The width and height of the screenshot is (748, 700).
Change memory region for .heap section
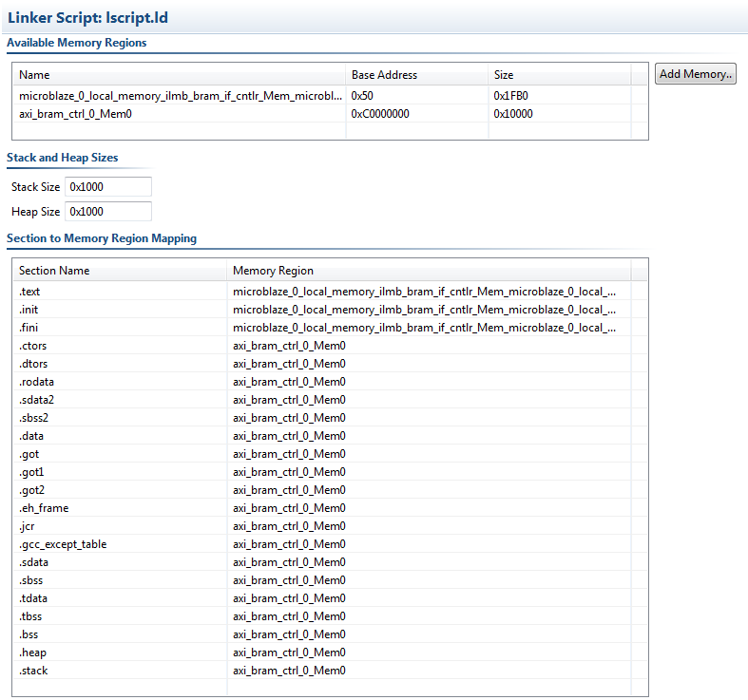pyautogui.click(x=289, y=653)
